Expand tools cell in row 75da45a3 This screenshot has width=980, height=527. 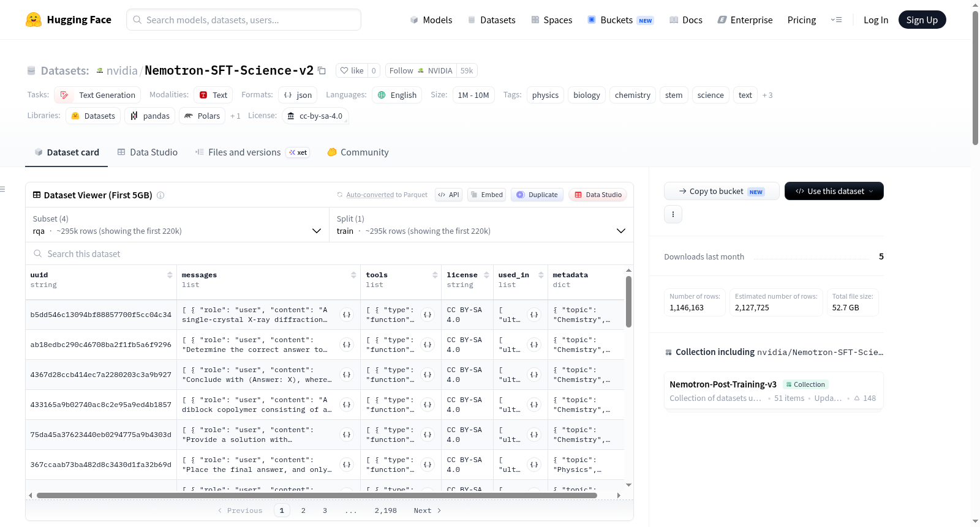(x=428, y=435)
